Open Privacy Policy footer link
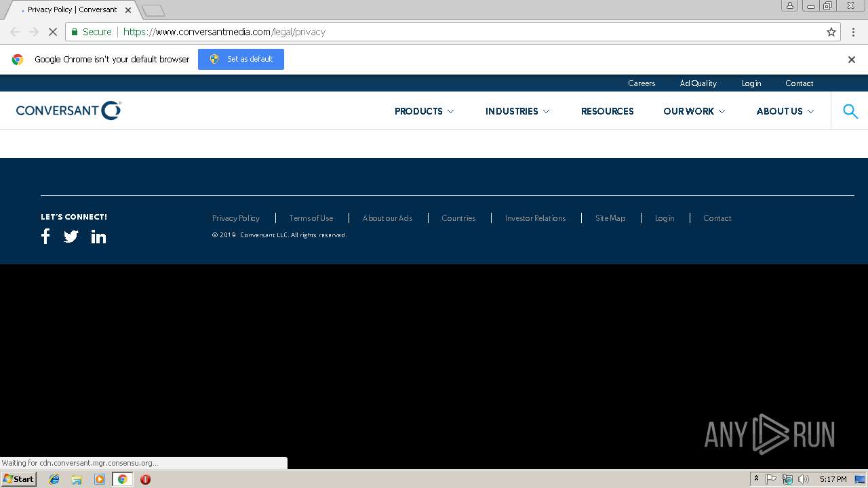 coord(236,218)
